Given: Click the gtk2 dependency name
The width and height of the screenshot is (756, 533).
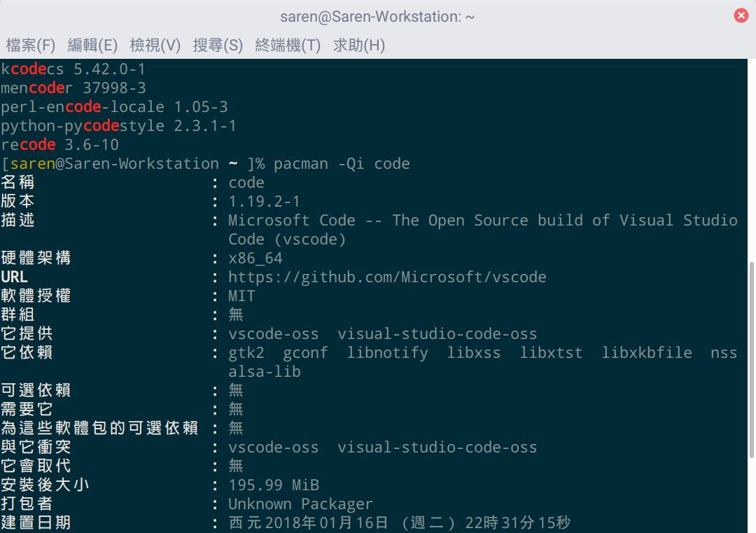Looking at the screenshot, I should click(x=246, y=353).
